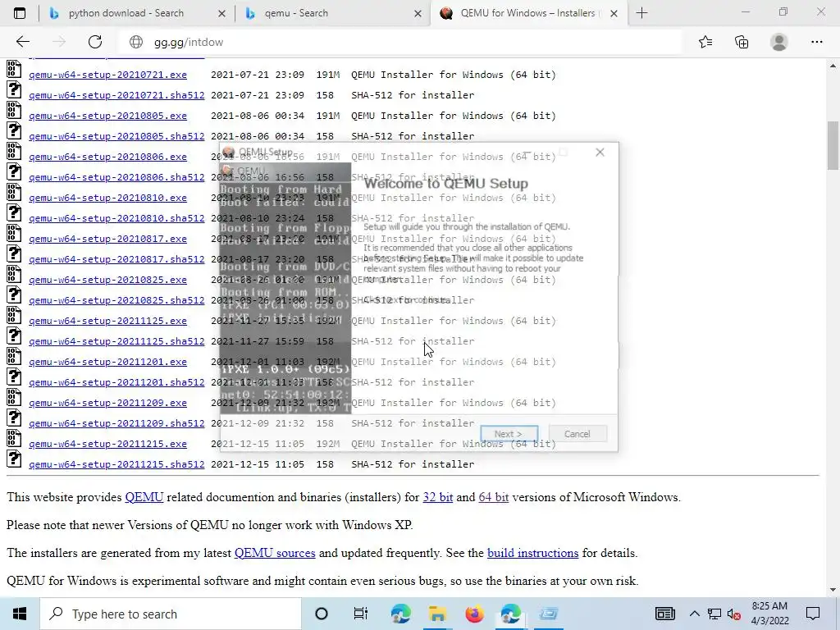This screenshot has height=630, width=840.
Task: Open the QEMU installer taskbar item
Action: (548, 614)
